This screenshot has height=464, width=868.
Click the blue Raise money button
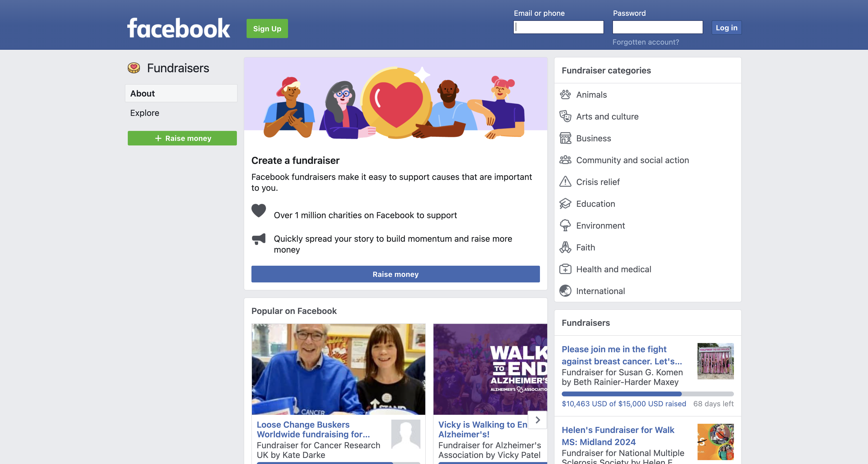[395, 274]
